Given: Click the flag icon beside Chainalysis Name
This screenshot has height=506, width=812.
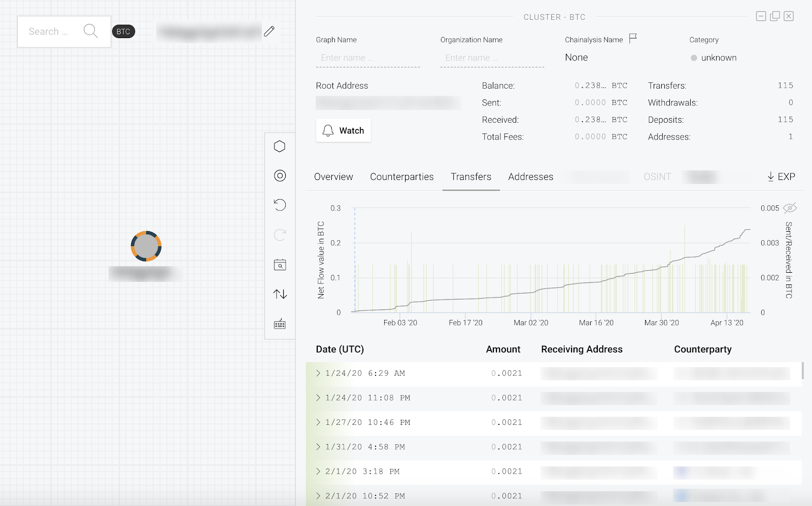Looking at the screenshot, I should (633, 39).
